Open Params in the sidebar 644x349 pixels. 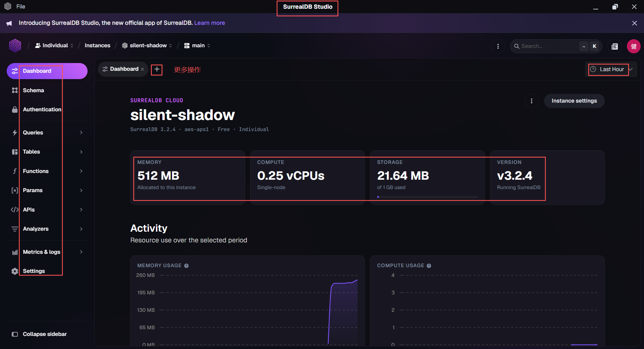[47, 190]
